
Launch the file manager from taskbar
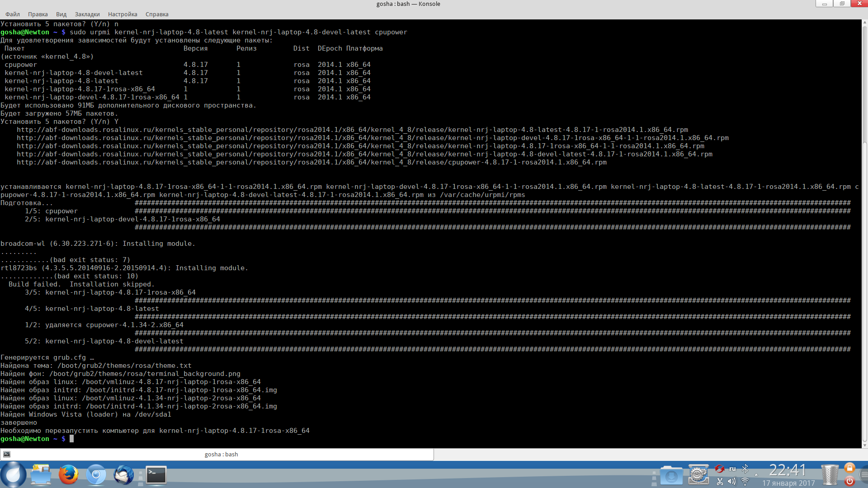[41, 474]
